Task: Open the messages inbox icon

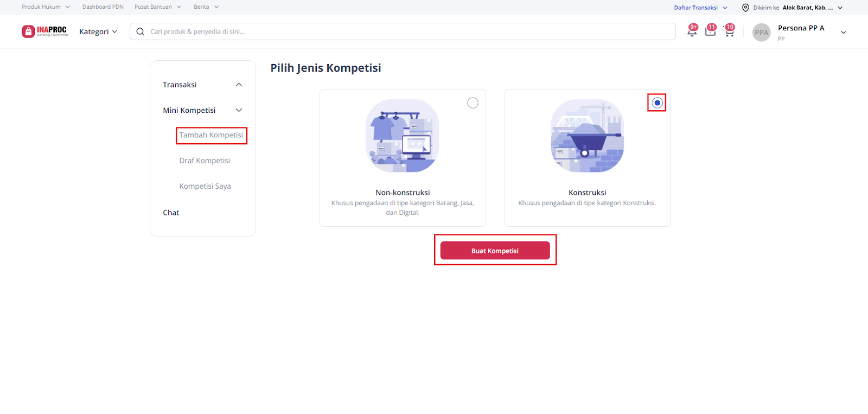Action: 710,31
